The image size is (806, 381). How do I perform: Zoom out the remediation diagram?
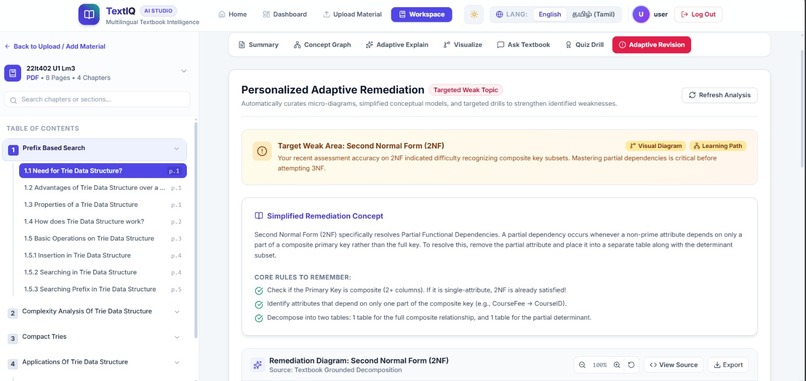pyautogui.click(x=582, y=365)
